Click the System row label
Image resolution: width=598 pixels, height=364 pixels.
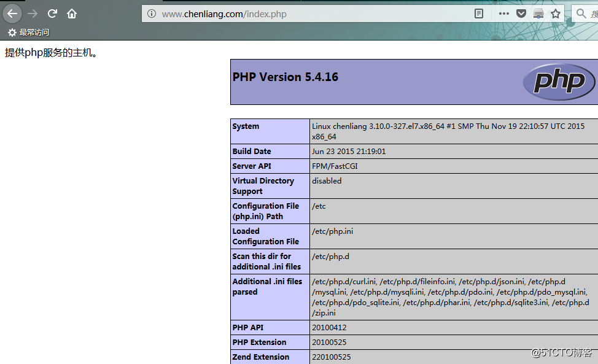click(x=246, y=126)
